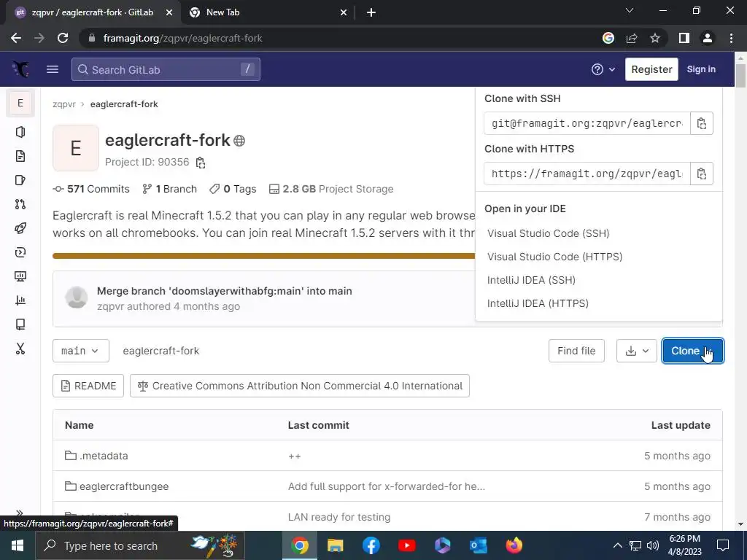
Task: Reload the page in Chrome
Action: tap(63, 38)
